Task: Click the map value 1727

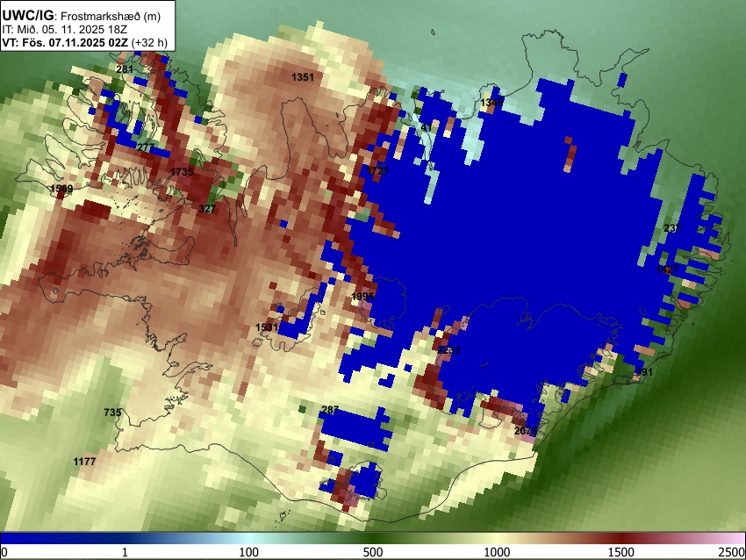Action: click(x=377, y=171)
